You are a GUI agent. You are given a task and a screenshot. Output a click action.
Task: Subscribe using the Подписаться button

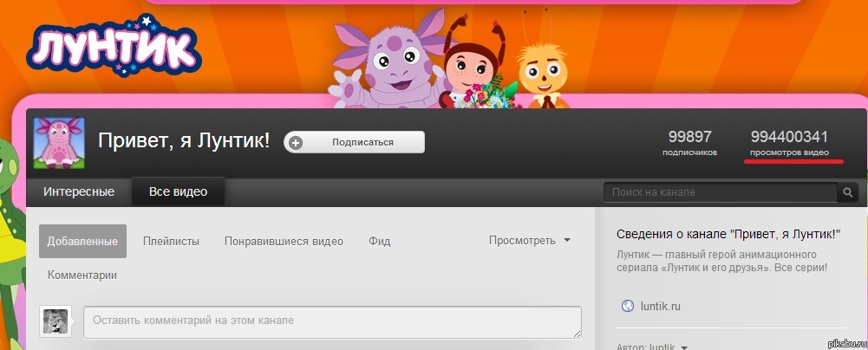click(x=355, y=142)
